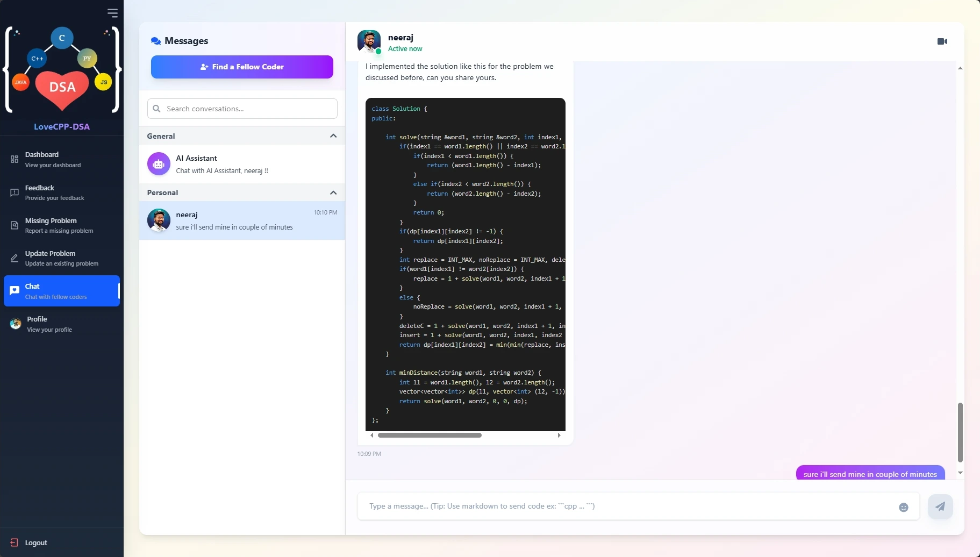This screenshot has width=980, height=557.
Task: Click the Dashboard grid icon in sidebar
Action: 15,159
